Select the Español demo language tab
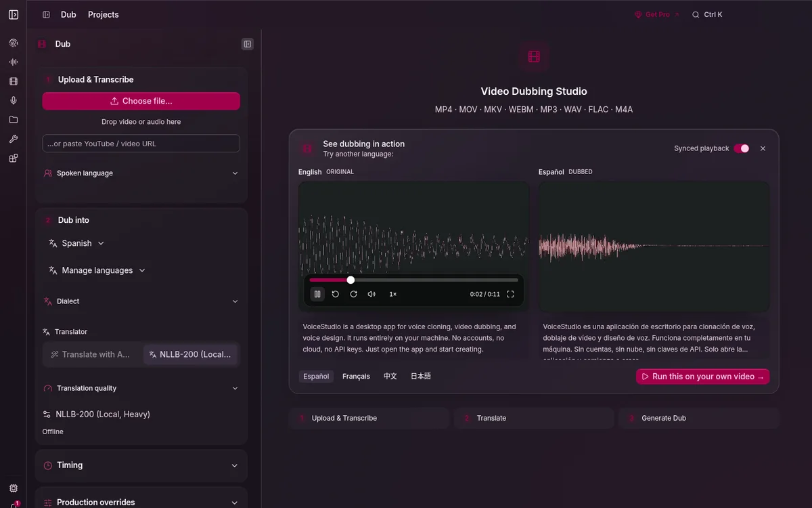812x508 pixels. (x=316, y=376)
